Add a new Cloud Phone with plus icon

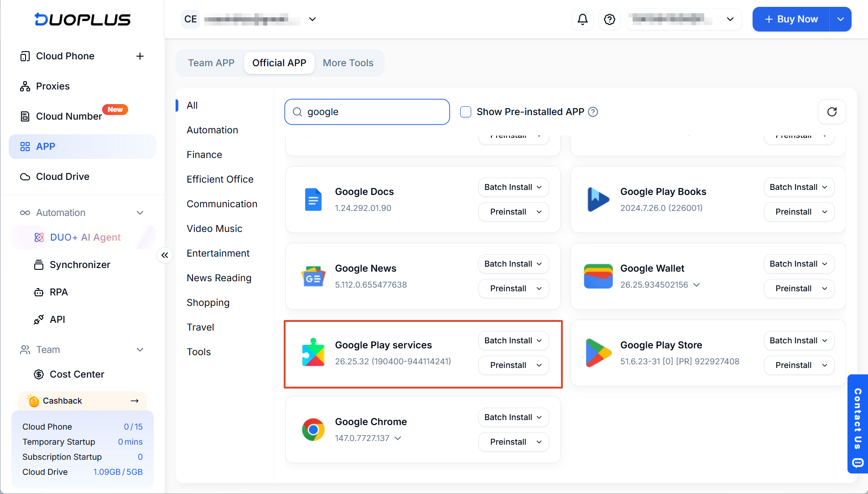click(140, 56)
